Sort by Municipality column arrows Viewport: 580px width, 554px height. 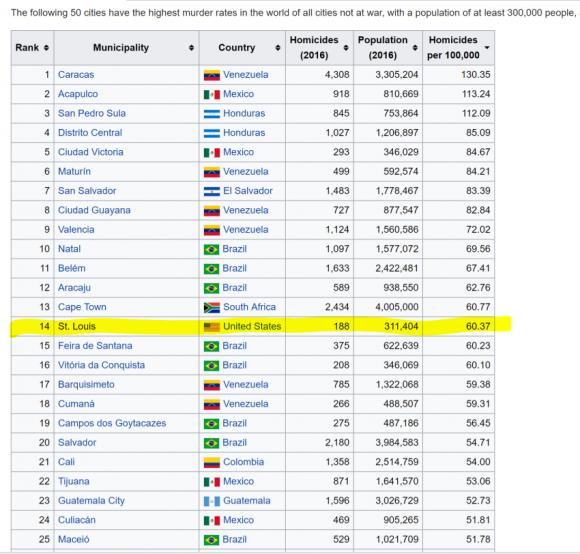(x=191, y=48)
